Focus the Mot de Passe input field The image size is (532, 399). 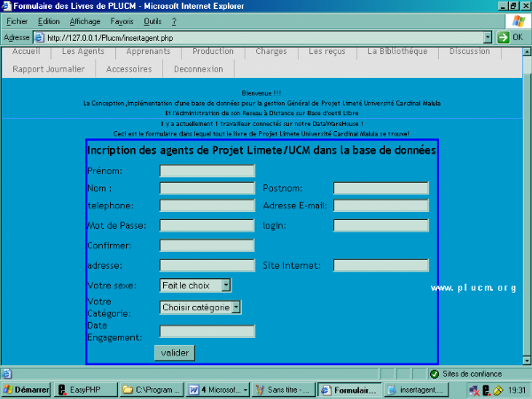pyautogui.click(x=207, y=225)
